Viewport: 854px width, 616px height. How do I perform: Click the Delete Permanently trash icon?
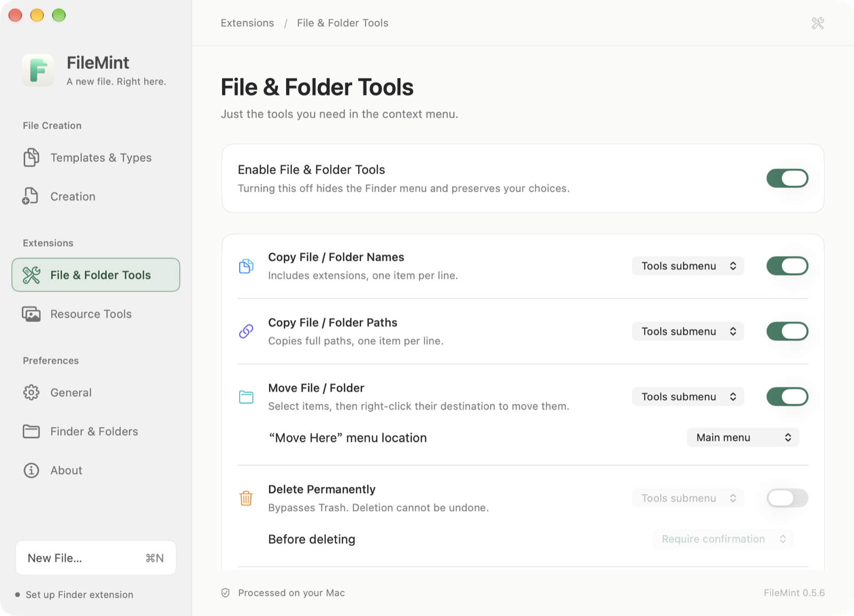coord(246,498)
